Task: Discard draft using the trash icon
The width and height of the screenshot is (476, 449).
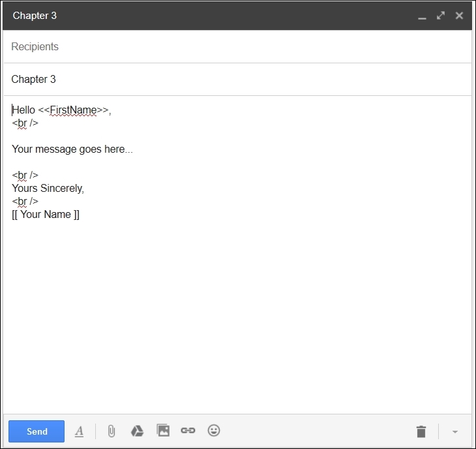Action: pos(421,431)
